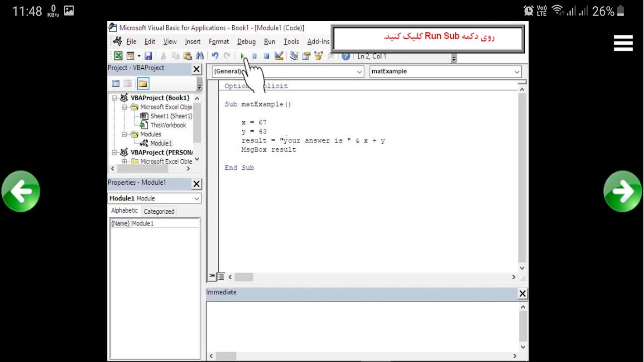The image size is (644, 362).
Task: Click the Copy icon in the toolbar
Action: [175, 56]
